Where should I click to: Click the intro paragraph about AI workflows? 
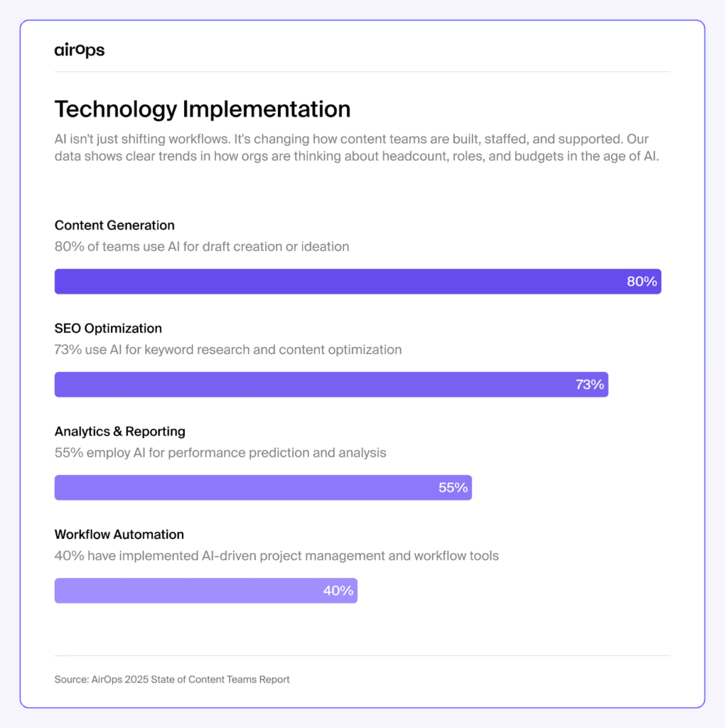[357, 148]
